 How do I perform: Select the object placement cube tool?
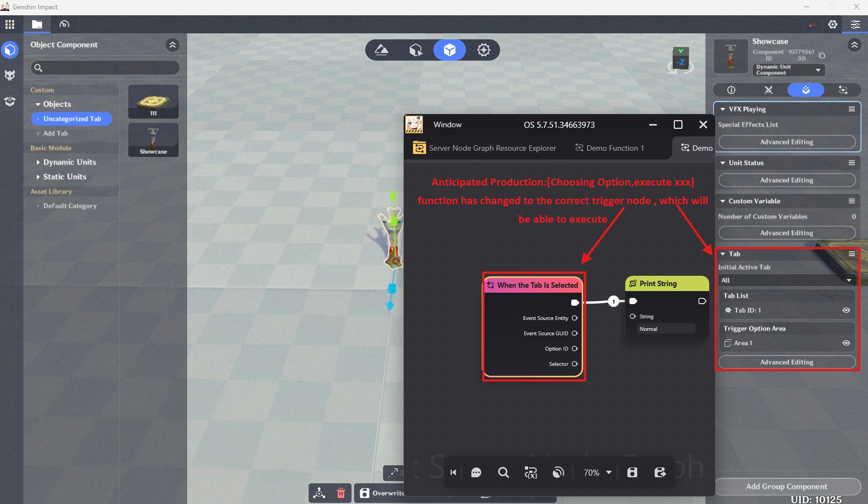point(416,50)
